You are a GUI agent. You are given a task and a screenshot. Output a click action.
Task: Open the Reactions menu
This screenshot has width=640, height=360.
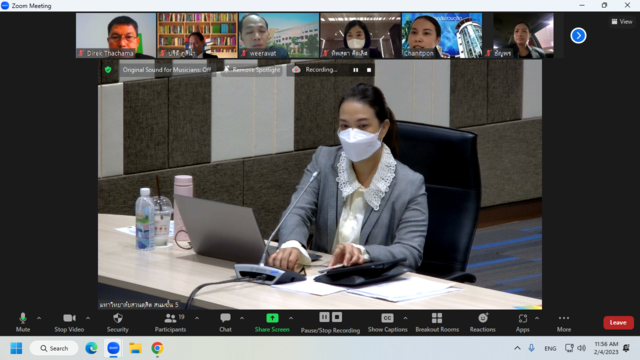tap(482, 322)
